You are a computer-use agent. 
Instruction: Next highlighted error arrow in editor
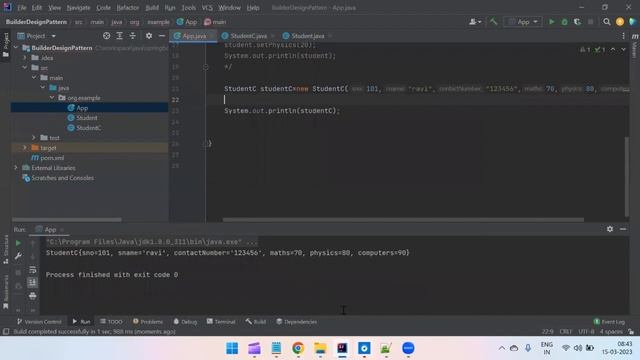(x=623, y=49)
